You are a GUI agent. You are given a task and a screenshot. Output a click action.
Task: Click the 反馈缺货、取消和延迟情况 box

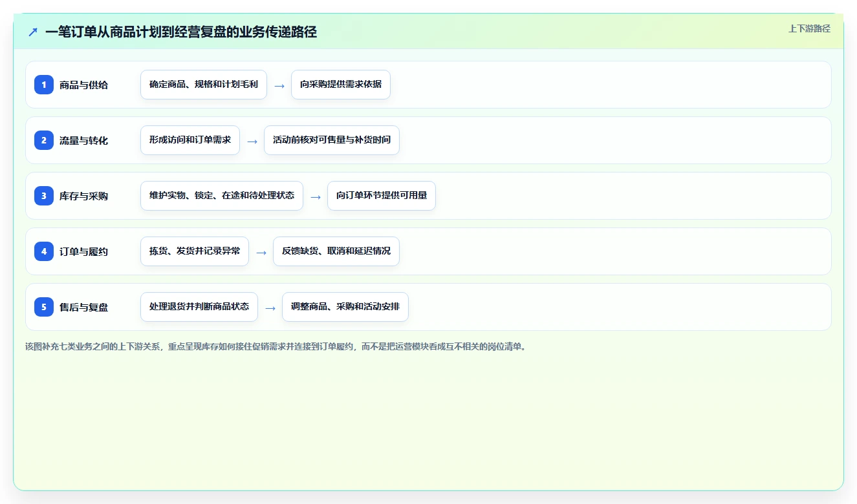(336, 251)
